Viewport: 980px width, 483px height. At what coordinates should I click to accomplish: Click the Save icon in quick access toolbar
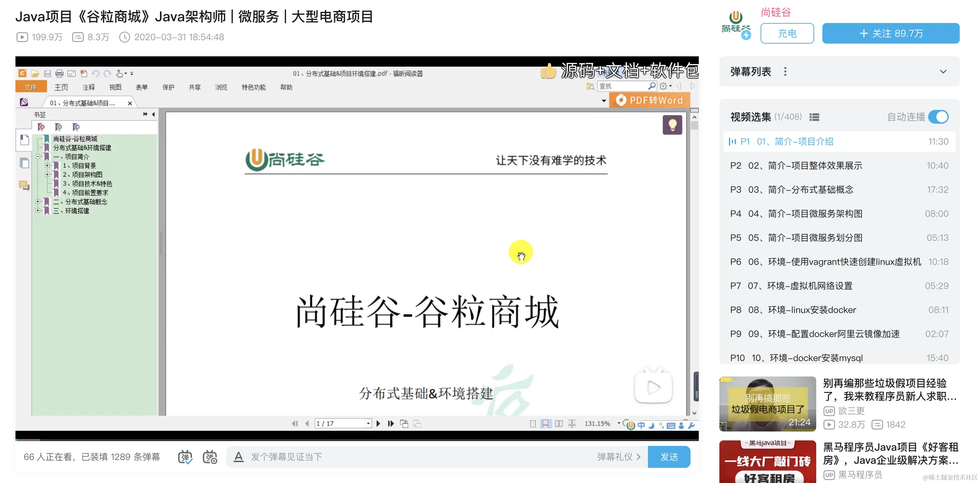(x=47, y=74)
